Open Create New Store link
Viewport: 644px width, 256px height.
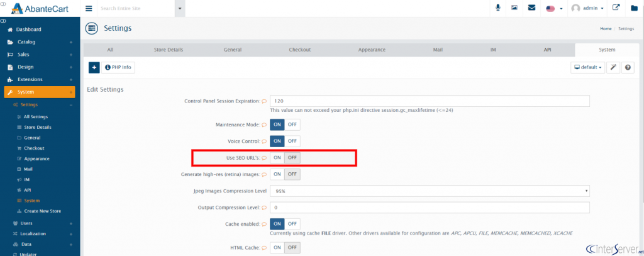(x=42, y=211)
